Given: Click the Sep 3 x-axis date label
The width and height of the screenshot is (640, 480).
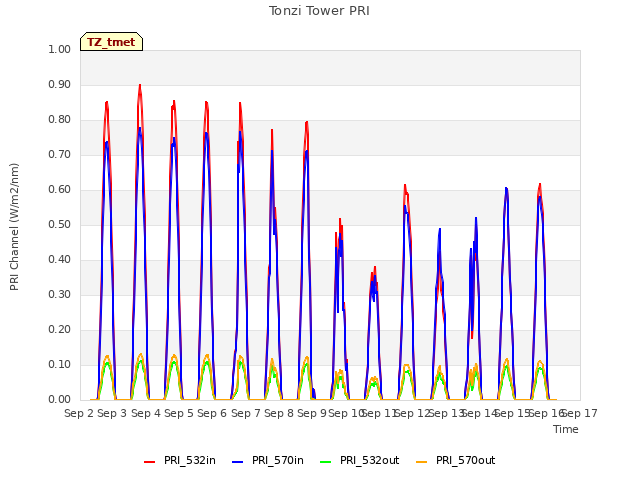Looking at the screenshot, I should (112, 413).
